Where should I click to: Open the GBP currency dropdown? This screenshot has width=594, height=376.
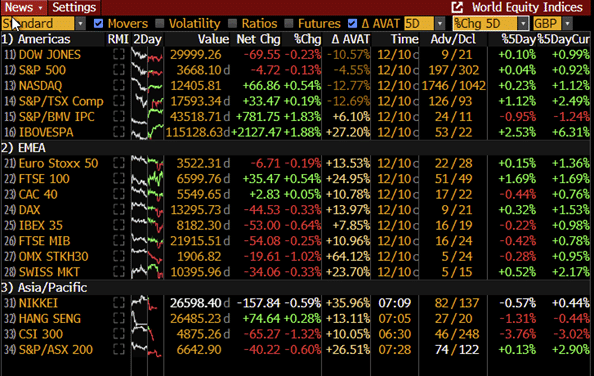click(567, 23)
